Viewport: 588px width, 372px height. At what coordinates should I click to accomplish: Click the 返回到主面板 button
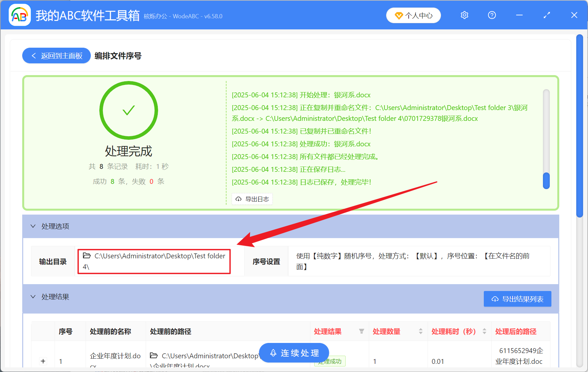coord(56,56)
